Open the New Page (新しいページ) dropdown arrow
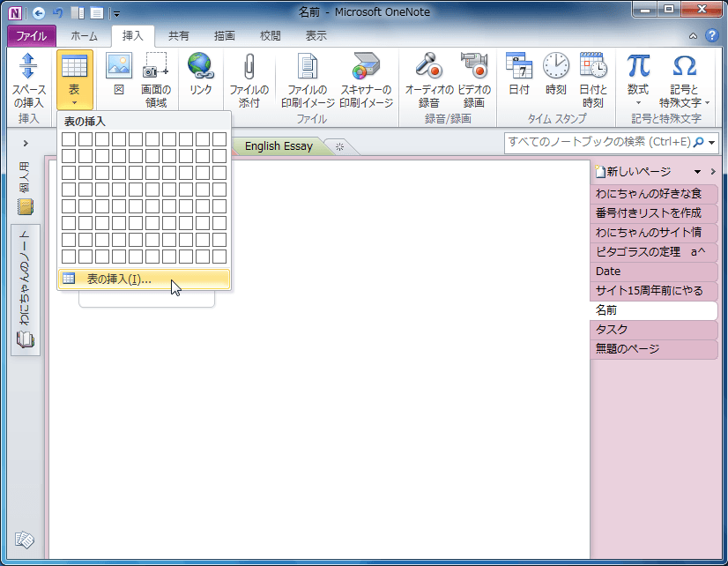This screenshot has height=566, width=728. (x=697, y=172)
